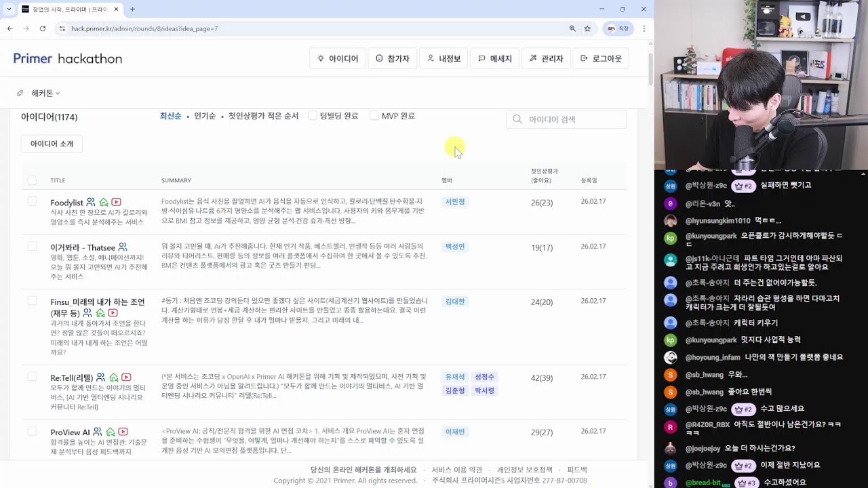Open the 내정보 nav item
Screen dimensions: 868x488
[444, 59]
